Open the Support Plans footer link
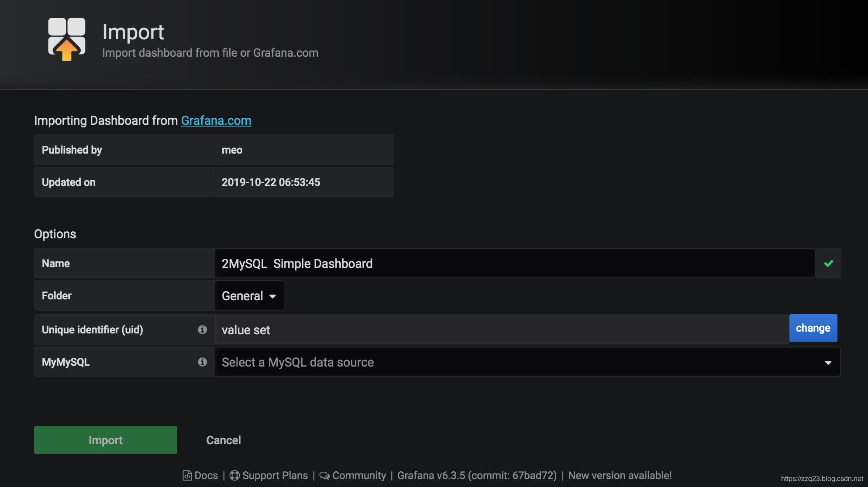 pyautogui.click(x=275, y=476)
